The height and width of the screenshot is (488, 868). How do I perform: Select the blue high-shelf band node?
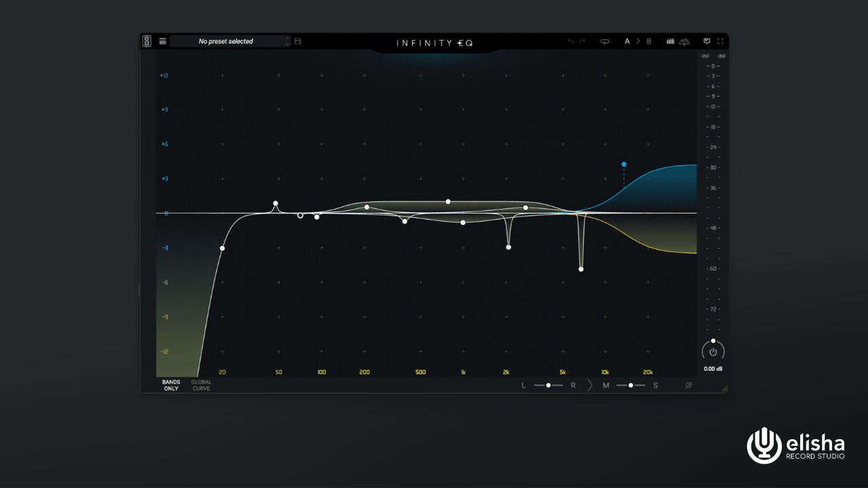(624, 164)
